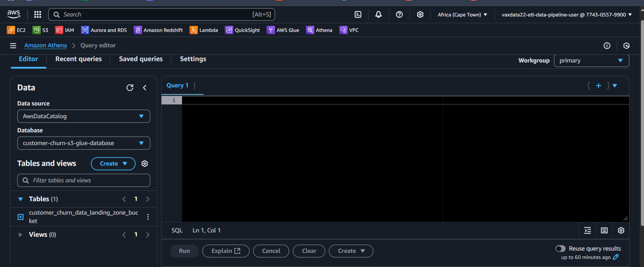The image size is (644, 267).
Task: Open the Athena favorites shortcut
Action: (x=319, y=30)
